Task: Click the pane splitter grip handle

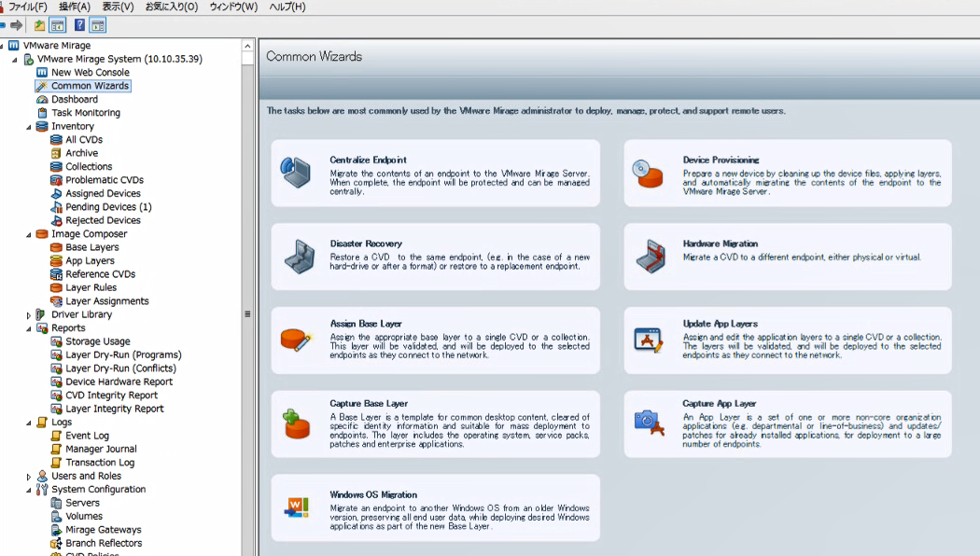Action: (x=247, y=313)
